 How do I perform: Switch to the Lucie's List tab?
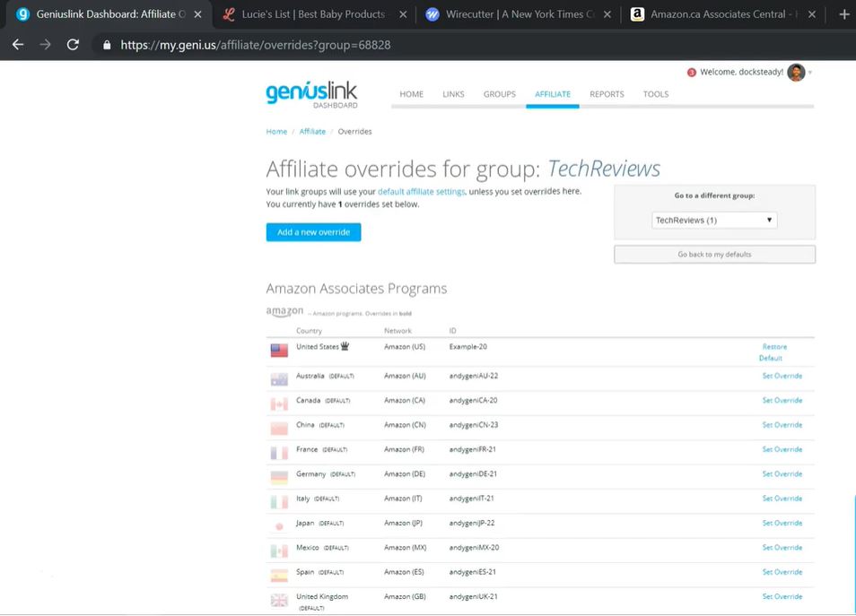(313, 14)
